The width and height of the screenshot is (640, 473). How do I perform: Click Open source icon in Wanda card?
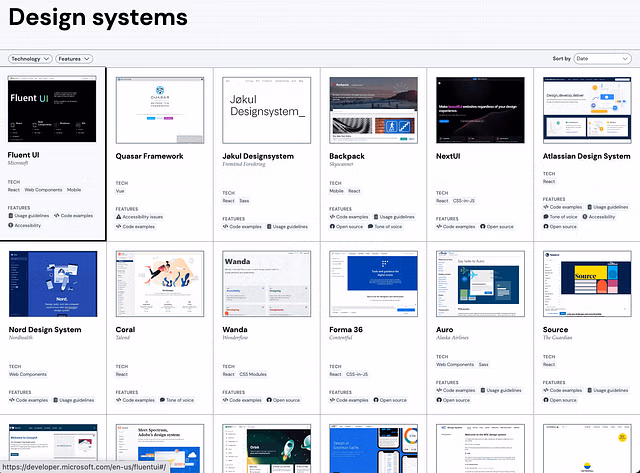[269, 400]
